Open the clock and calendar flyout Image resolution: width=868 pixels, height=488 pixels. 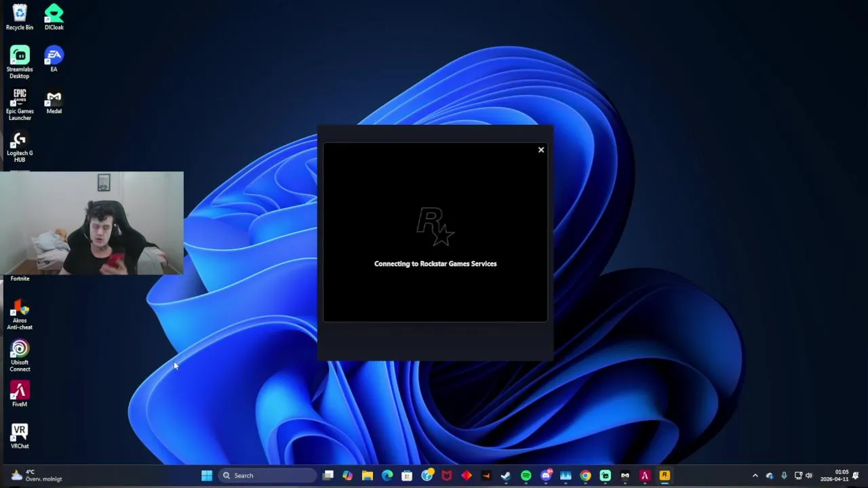pyautogui.click(x=835, y=476)
